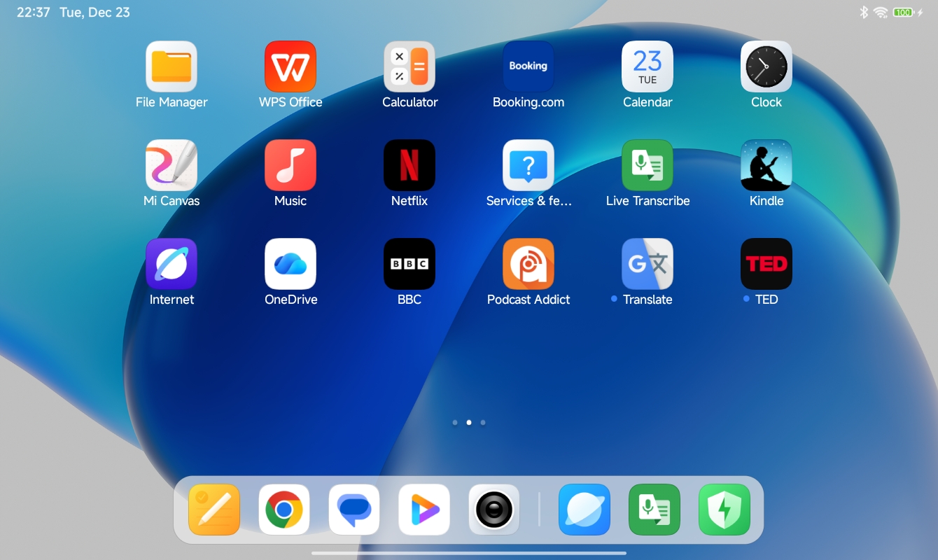The width and height of the screenshot is (938, 560).
Task: Open the Music app
Action: (x=290, y=165)
